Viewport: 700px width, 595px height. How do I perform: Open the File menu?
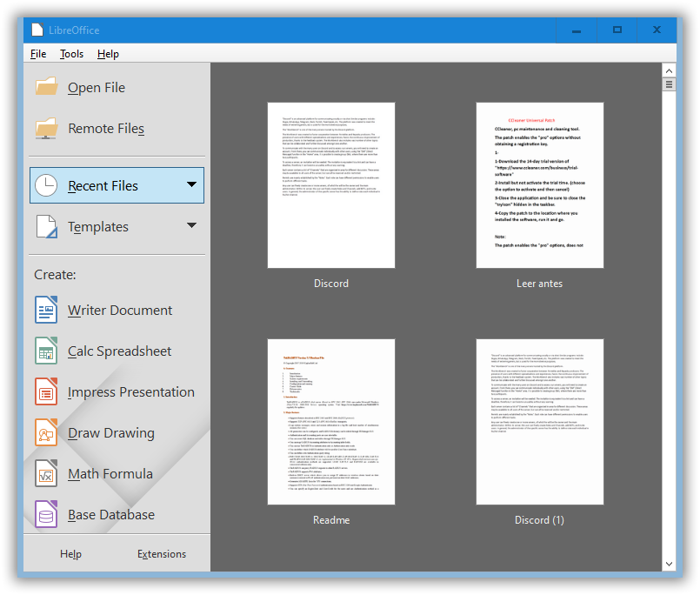click(38, 54)
